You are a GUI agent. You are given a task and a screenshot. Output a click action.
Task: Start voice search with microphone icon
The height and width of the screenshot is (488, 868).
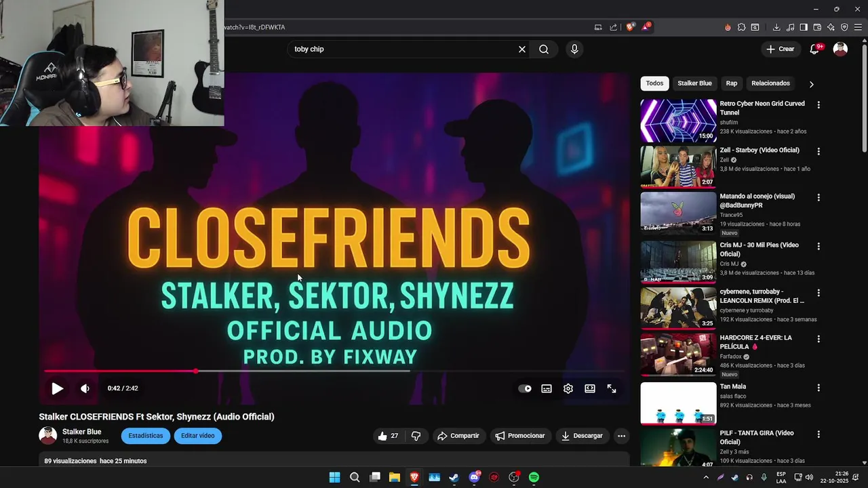tap(574, 49)
